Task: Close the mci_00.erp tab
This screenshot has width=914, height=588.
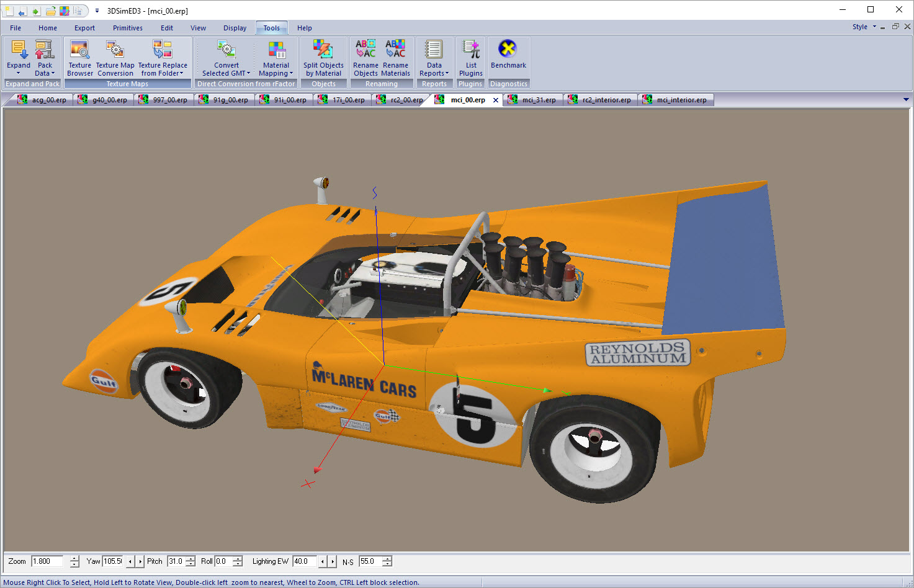Action: 495,100
